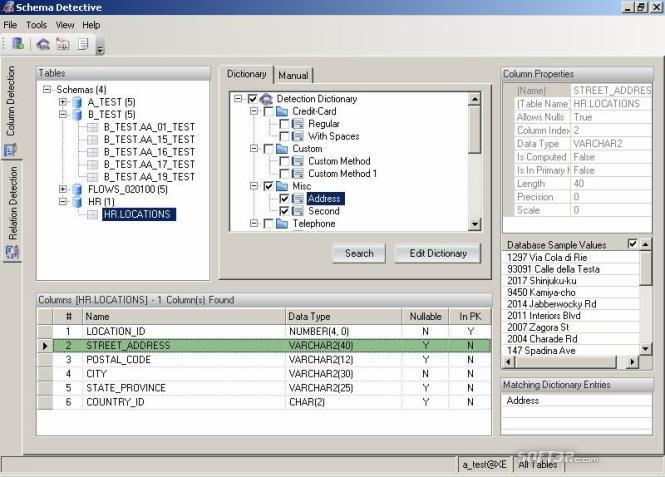Click the Regular entry icon
The width and height of the screenshot is (665, 477).
click(x=298, y=124)
